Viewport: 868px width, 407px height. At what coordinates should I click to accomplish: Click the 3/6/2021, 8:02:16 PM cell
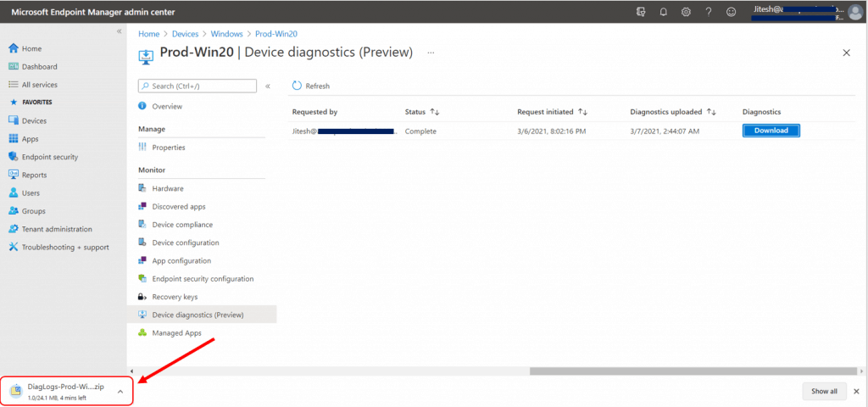[552, 131]
